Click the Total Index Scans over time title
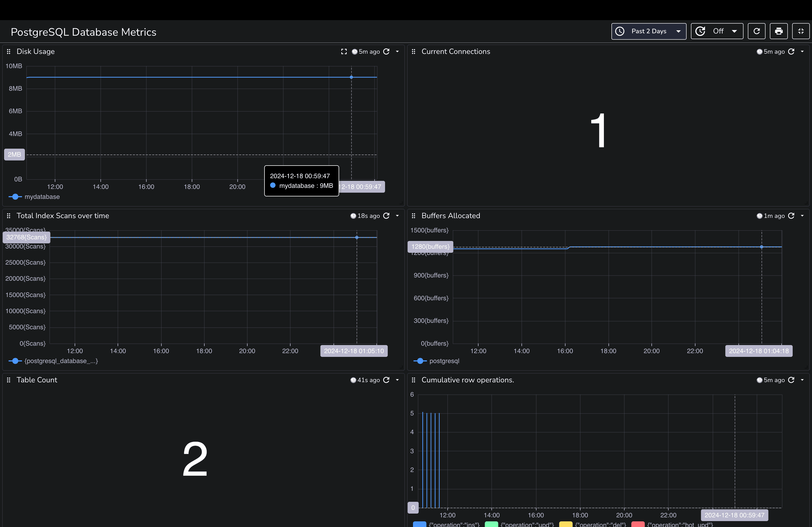Viewport: 812px width, 527px height. pos(63,216)
